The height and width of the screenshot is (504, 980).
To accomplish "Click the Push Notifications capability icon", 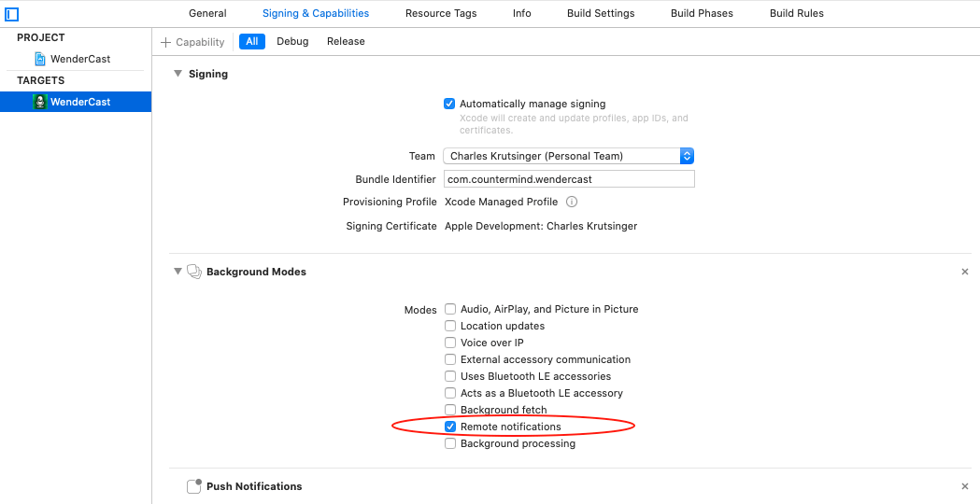I will [194, 486].
